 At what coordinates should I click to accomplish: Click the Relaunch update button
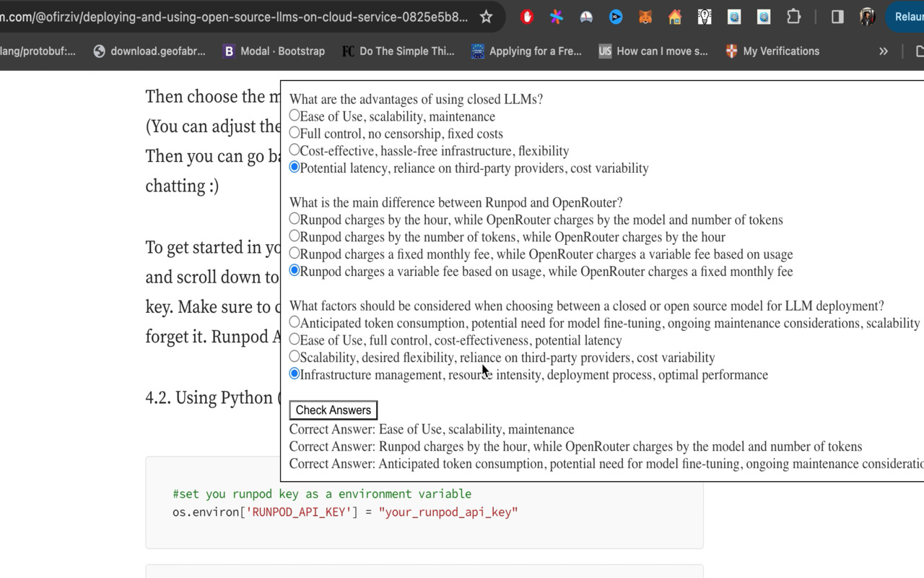point(906,17)
